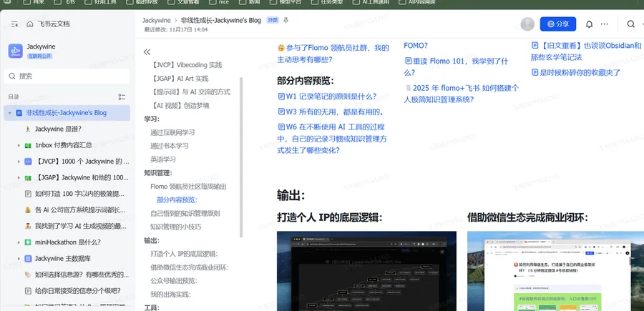This screenshot has width=644, height=311.
Task: Select 知识管理: heading in the outline
Action: [158, 173]
